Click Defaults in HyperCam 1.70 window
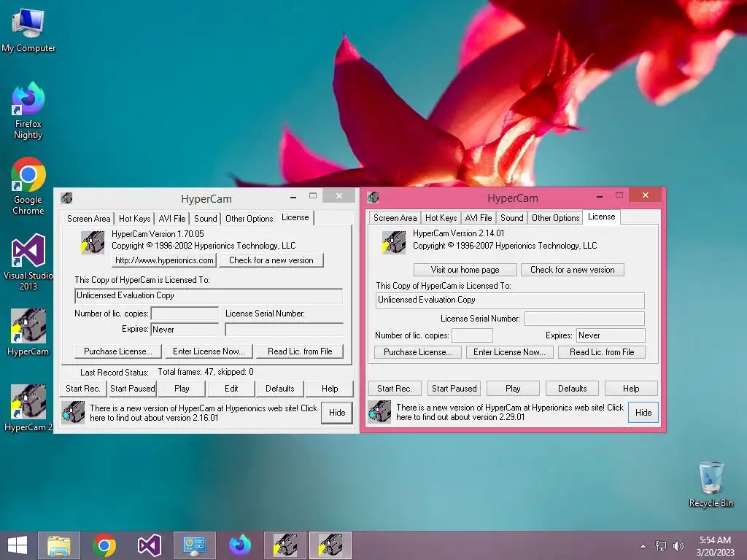The width and height of the screenshot is (747, 560). pos(279,389)
